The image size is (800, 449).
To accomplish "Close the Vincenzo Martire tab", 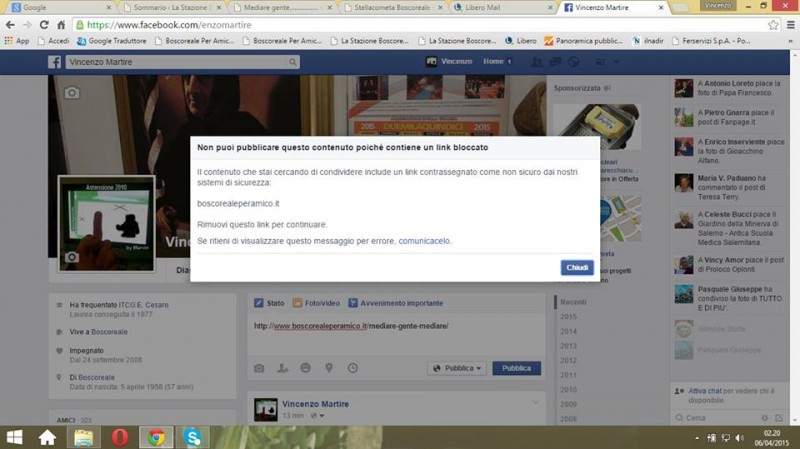I will [x=661, y=8].
